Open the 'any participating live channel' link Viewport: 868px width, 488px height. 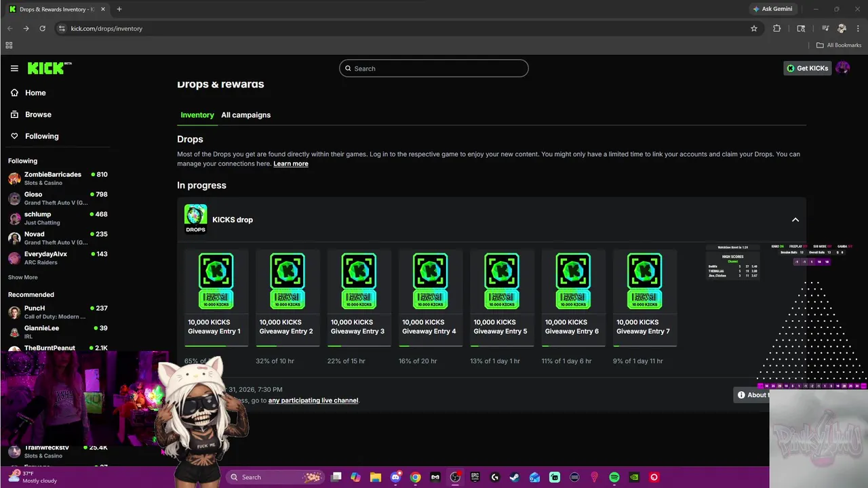point(313,401)
